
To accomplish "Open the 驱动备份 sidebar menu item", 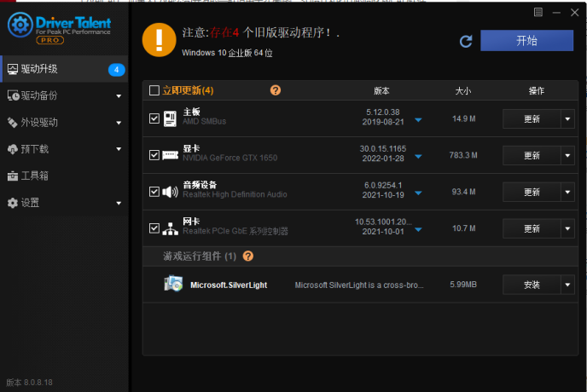I will (x=64, y=95).
